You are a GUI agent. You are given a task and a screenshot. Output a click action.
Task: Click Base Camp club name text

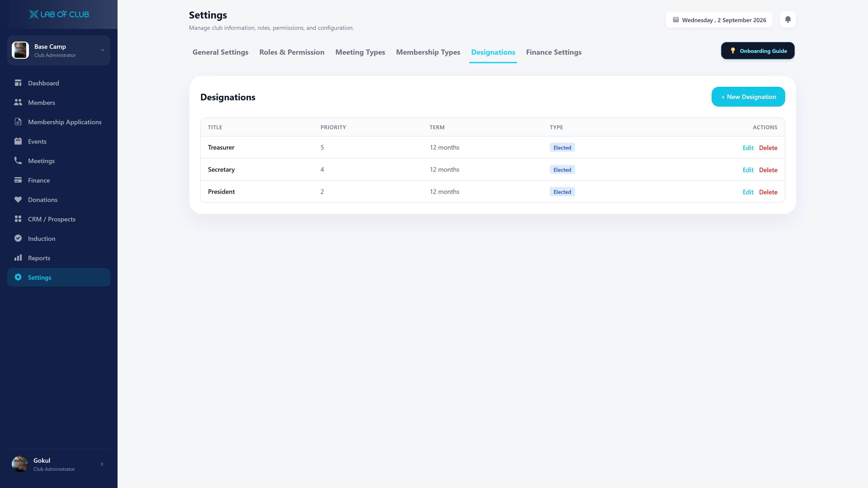point(50,47)
